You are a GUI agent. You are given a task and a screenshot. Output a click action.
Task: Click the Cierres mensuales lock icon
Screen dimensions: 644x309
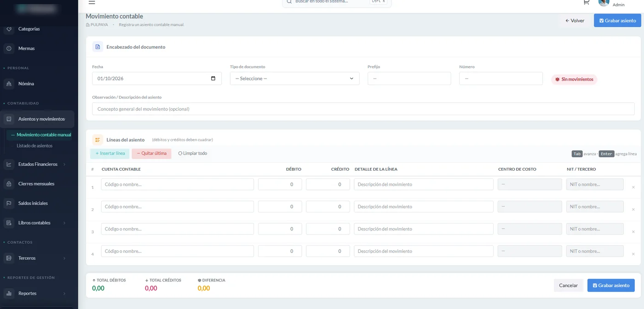coord(9,183)
